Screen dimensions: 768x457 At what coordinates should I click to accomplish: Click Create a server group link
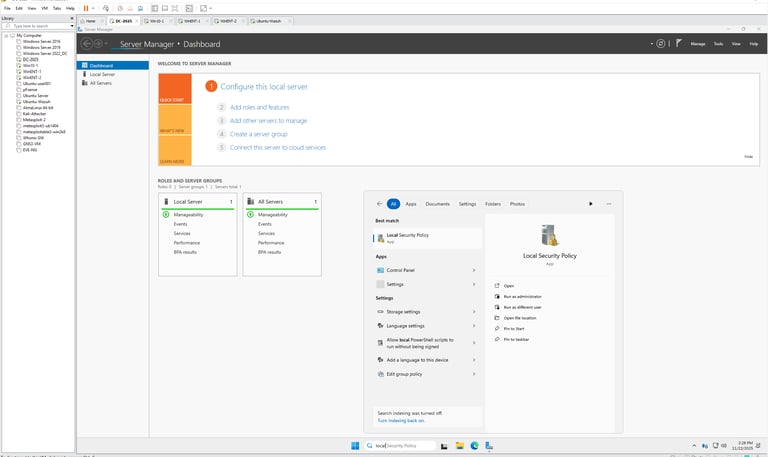point(259,134)
